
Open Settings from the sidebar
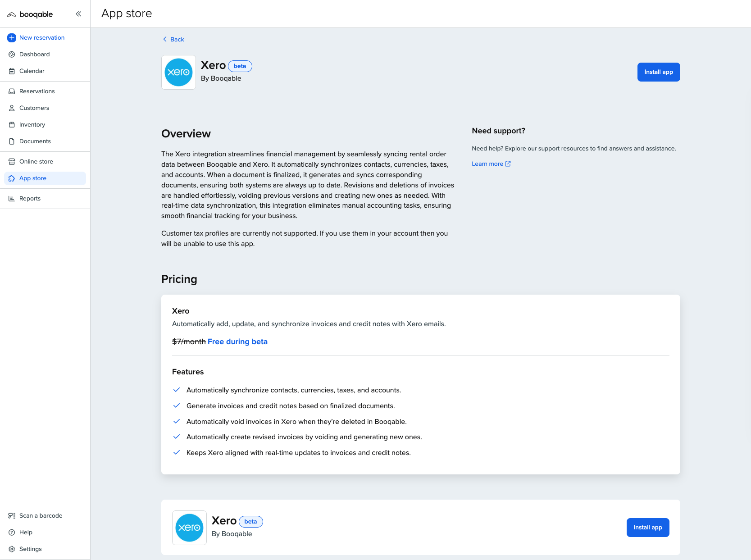[x=31, y=549]
